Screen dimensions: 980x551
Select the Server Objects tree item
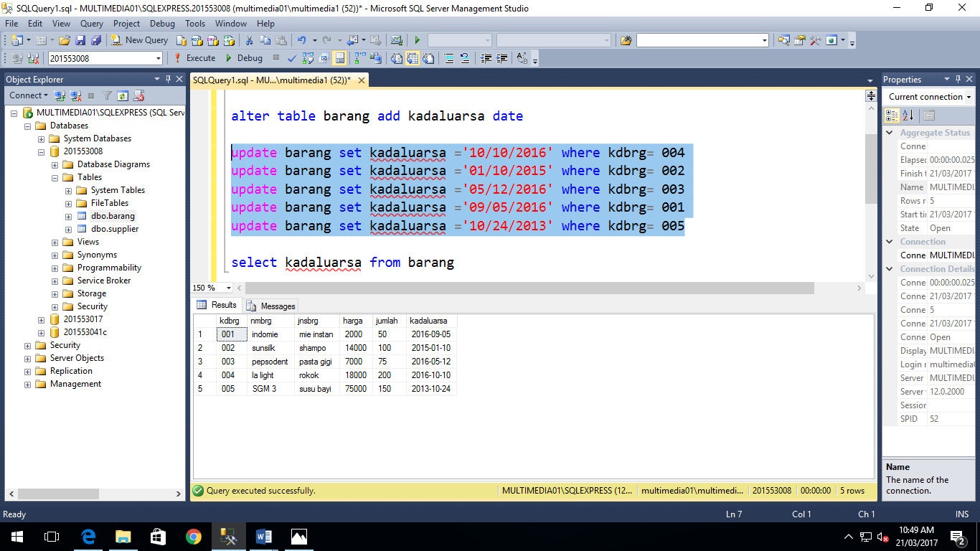coord(77,358)
